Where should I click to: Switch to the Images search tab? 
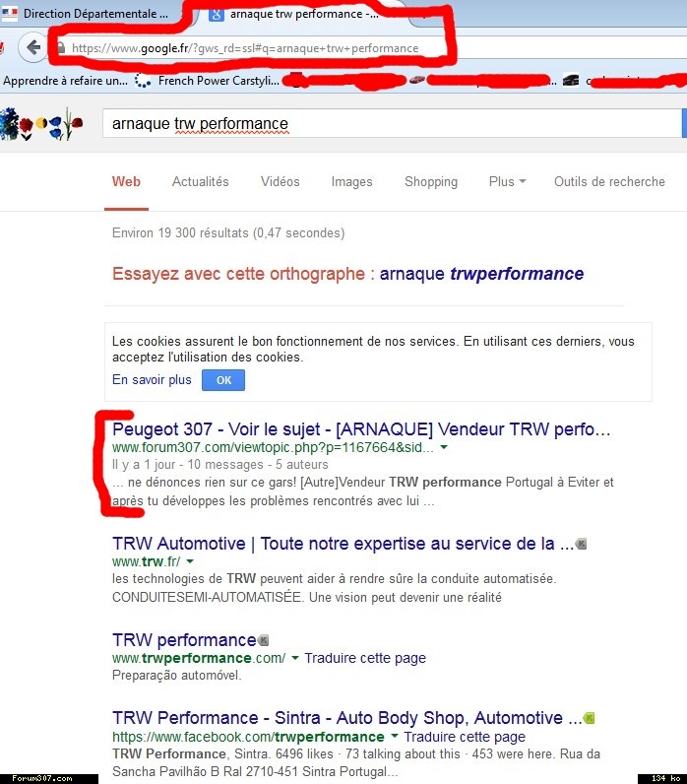351,181
